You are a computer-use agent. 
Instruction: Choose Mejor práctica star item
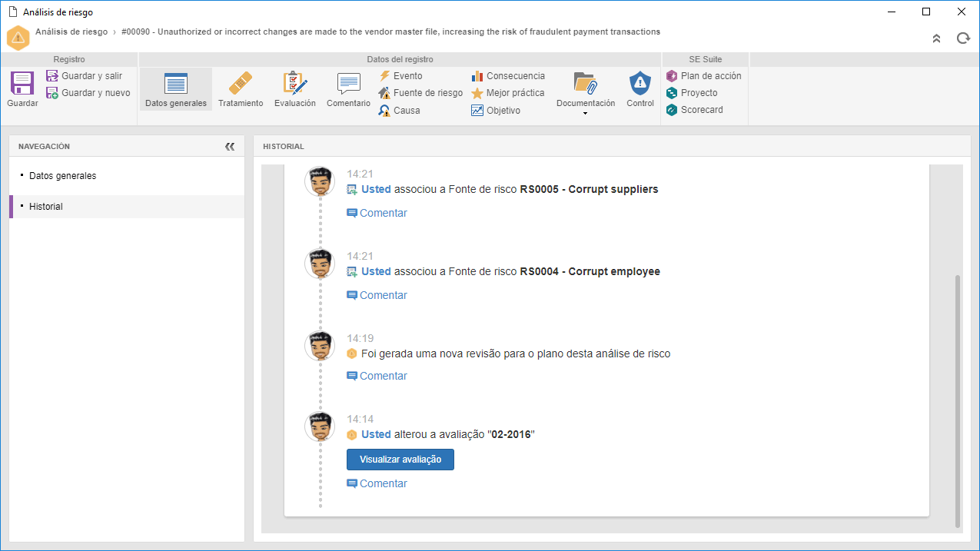click(508, 93)
